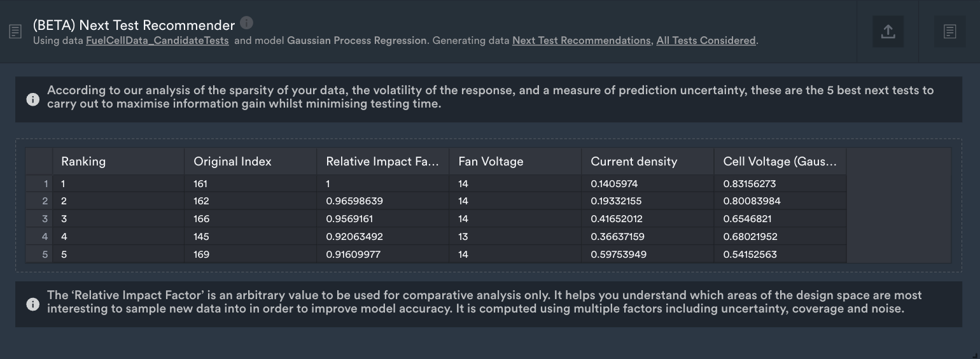Click the info icon beside the Relative Impact Factor note

[32, 304]
